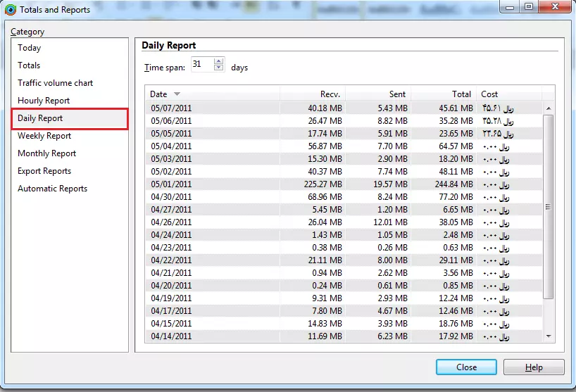Click the 29.11 MB total value

(456, 260)
